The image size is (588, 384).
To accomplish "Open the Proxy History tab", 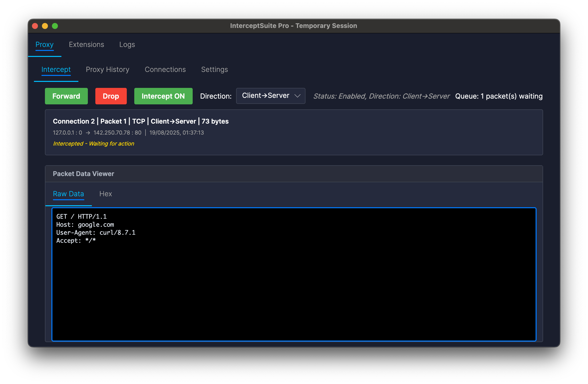I will pyautogui.click(x=108, y=69).
